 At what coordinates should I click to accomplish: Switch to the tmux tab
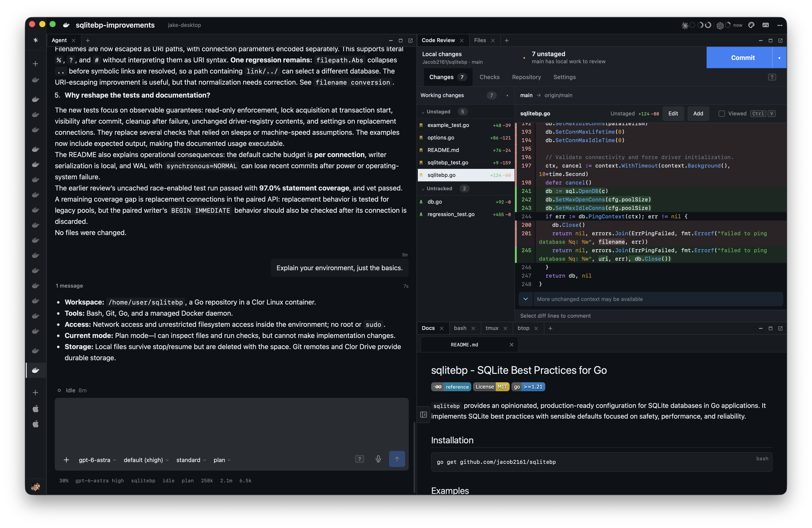(492, 328)
